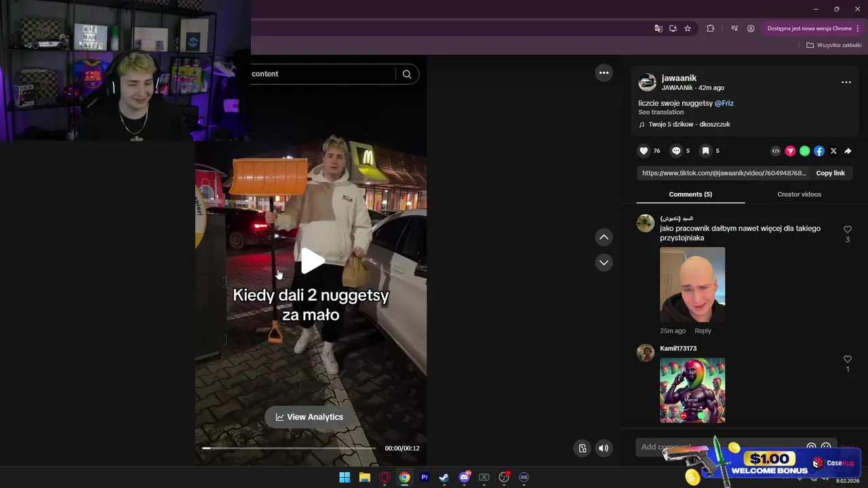The image size is (868, 488).
Task: Click the embed code icon
Action: (x=776, y=151)
